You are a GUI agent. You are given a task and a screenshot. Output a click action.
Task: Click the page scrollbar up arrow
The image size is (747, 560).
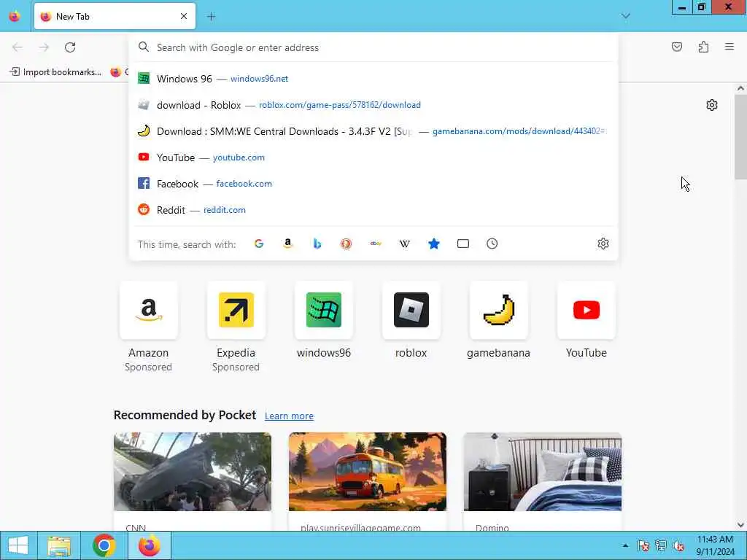740,88
